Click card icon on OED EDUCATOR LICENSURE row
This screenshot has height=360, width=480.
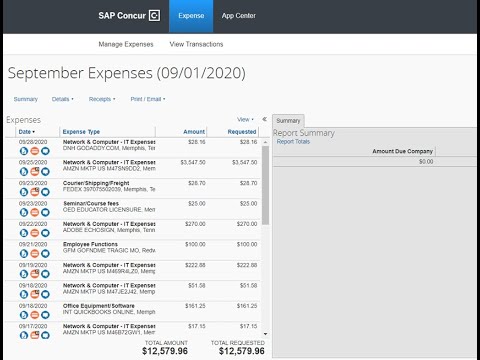pos(35,212)
